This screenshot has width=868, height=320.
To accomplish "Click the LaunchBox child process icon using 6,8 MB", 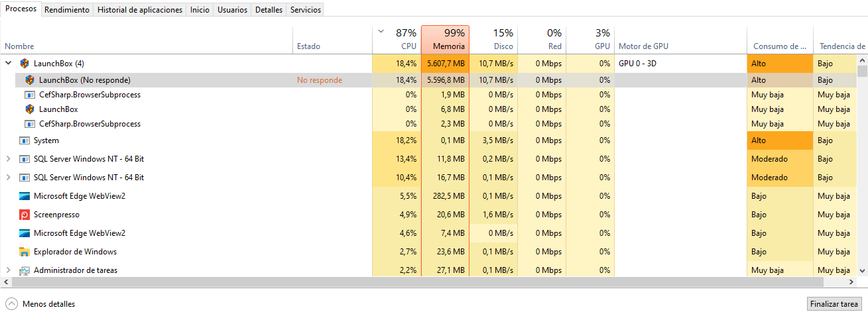I will (29, 109).
